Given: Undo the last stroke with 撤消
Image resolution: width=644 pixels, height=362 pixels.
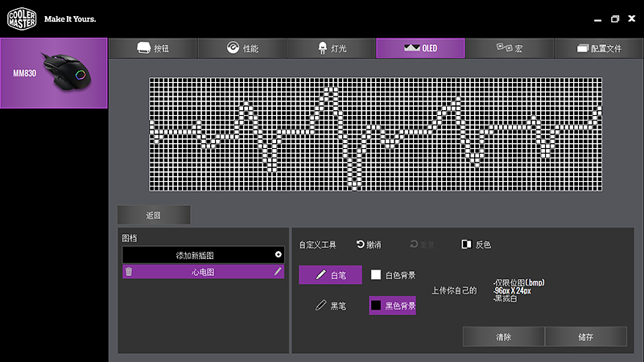Looking at the screenshot, I should 369,245.
